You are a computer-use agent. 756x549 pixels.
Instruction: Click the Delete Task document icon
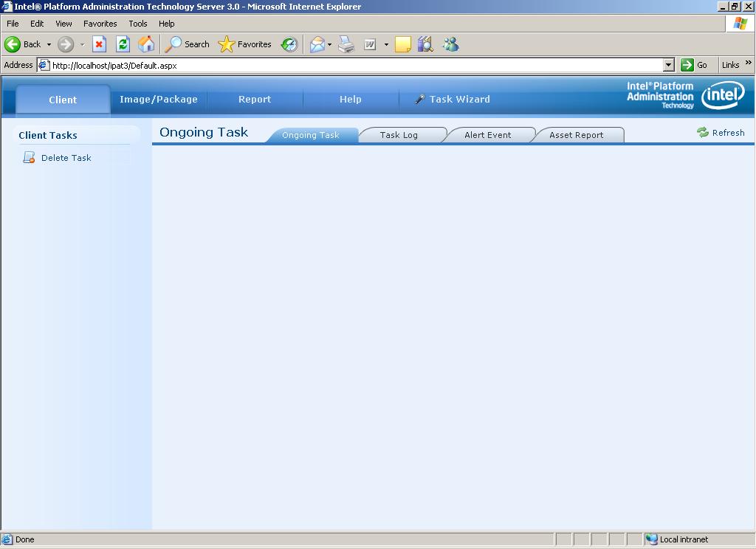click(29, 158)
